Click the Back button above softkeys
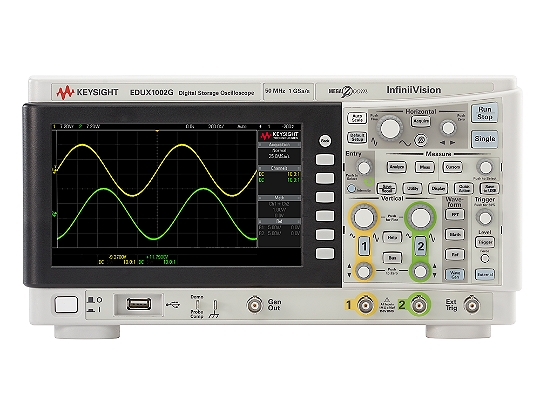 pos(325,141)
